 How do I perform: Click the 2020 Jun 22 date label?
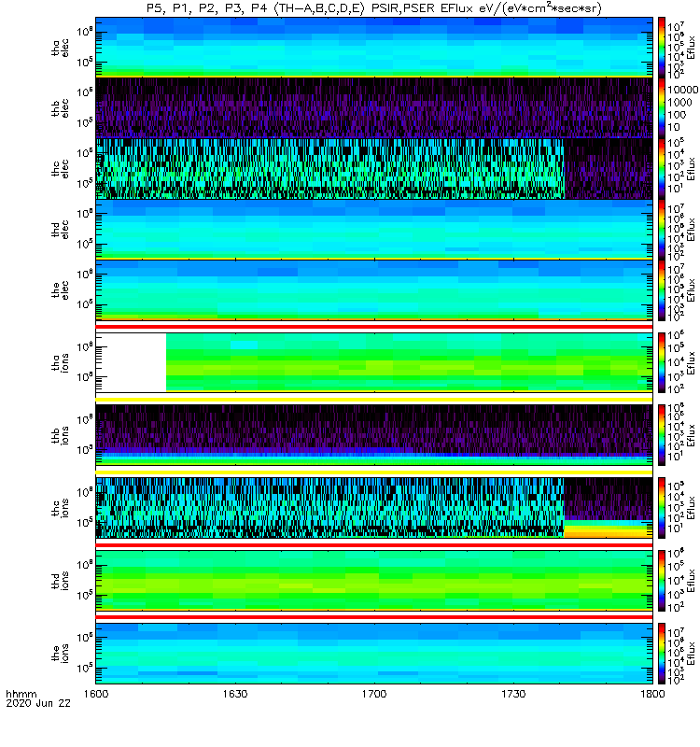[x=38, y=703]
